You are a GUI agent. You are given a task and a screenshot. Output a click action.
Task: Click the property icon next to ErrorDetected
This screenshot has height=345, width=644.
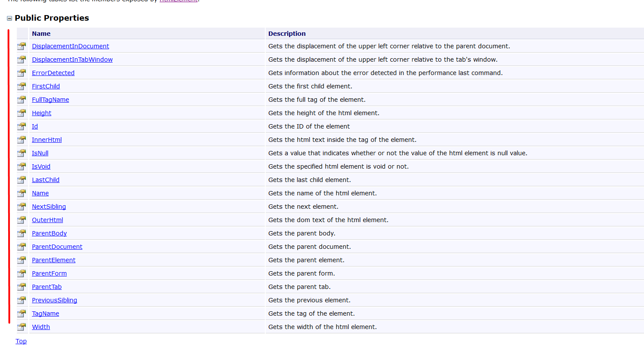(22, 73)
